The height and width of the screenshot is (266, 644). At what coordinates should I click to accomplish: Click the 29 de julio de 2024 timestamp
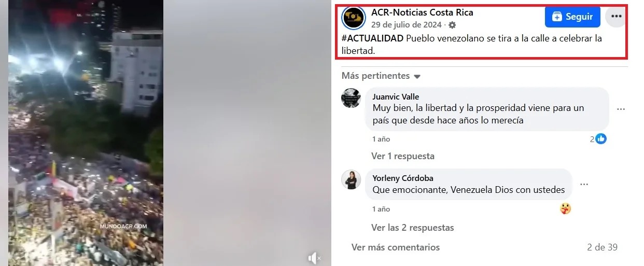coord(406,25)
